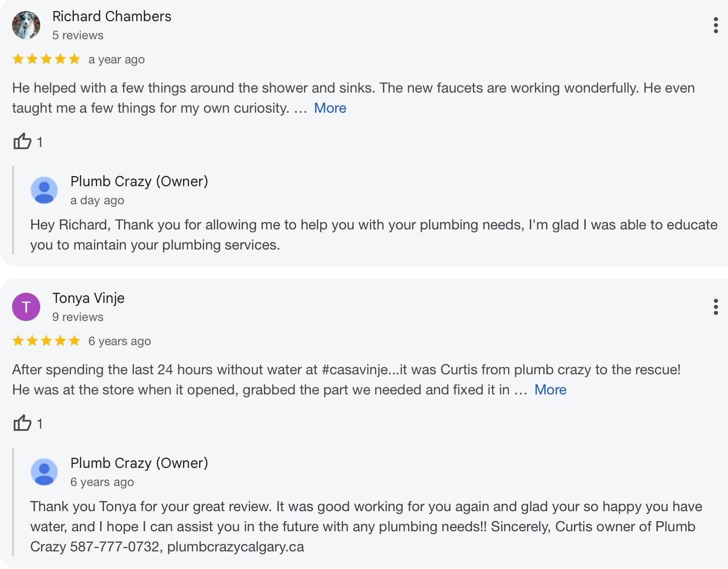Viewport: 728px width, 569px height.
Task: Like Richard Chambers' review with thumbs up
Action: pyautogui.click(x=22, y=141)
